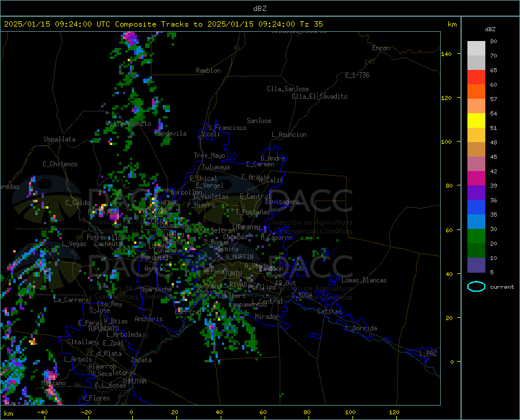Click the 65 dBZ red color swatch
Image resolution: width=520 pixels, height=420 pixels.
click(x=476, y=77)
